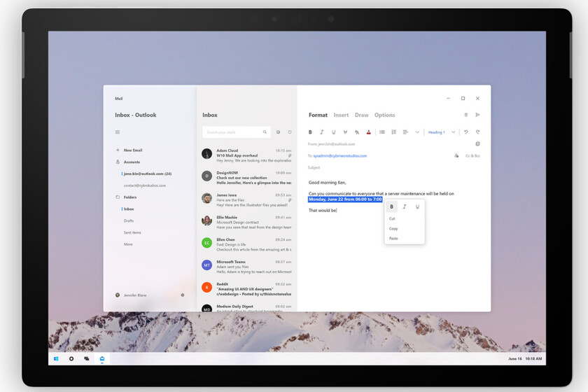Discard the draft with the trash icon
The image size is (588, 392).
pyautogui.click(x=466, y=115)
